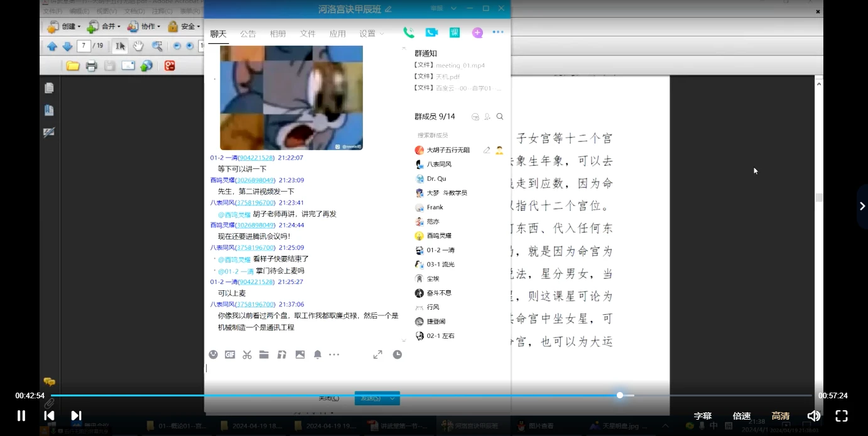Image resolution: width=868 pixels, height=436 pixels.
Task: Switch to the 应用 tab
Action: tap(338, 34)
